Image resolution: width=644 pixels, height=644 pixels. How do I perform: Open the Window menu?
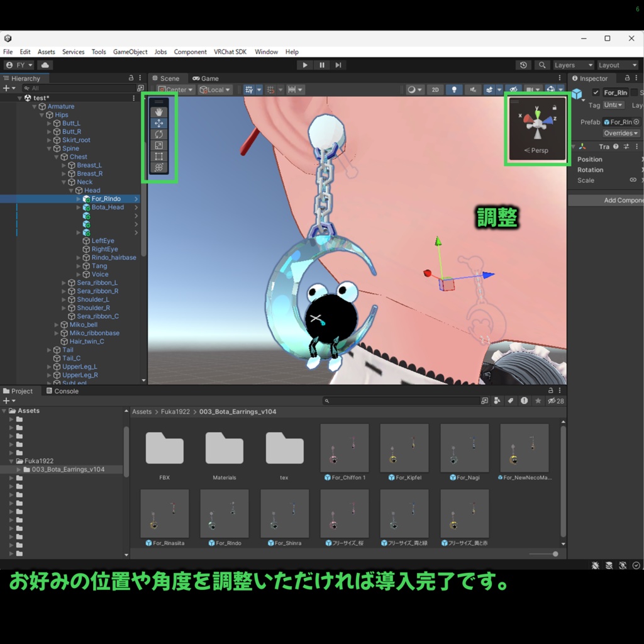266,52
